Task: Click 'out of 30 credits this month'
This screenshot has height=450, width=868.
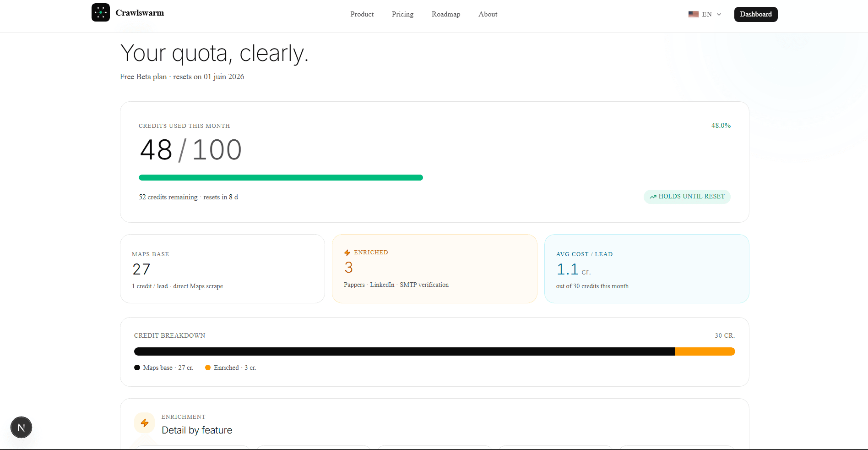Action: (592, 286)
